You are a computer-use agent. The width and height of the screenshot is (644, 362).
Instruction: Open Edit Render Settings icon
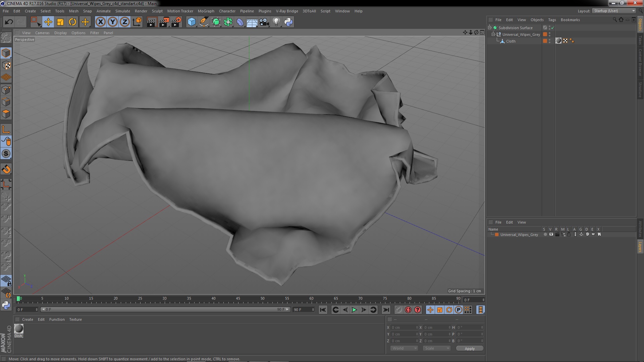point(176,22)
